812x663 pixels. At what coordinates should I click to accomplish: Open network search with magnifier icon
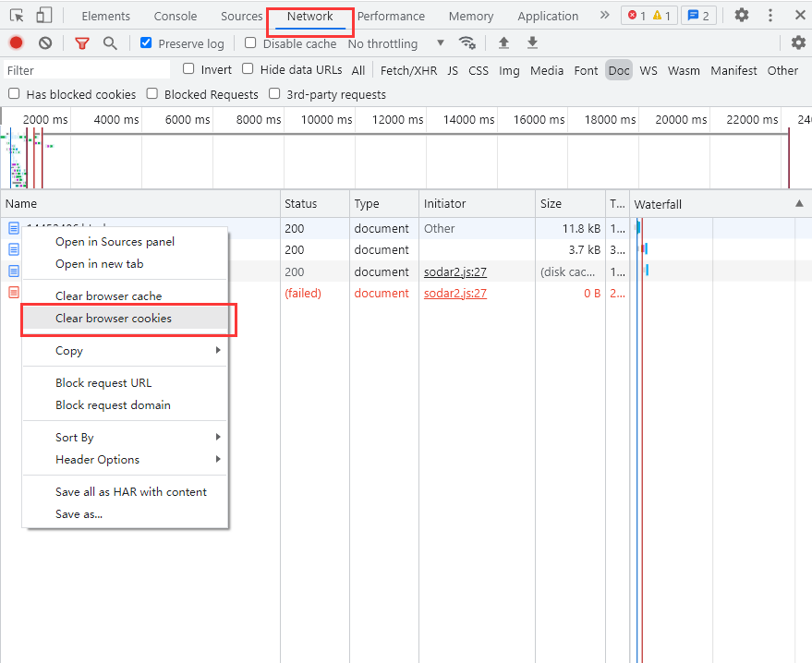click(110, 43)
